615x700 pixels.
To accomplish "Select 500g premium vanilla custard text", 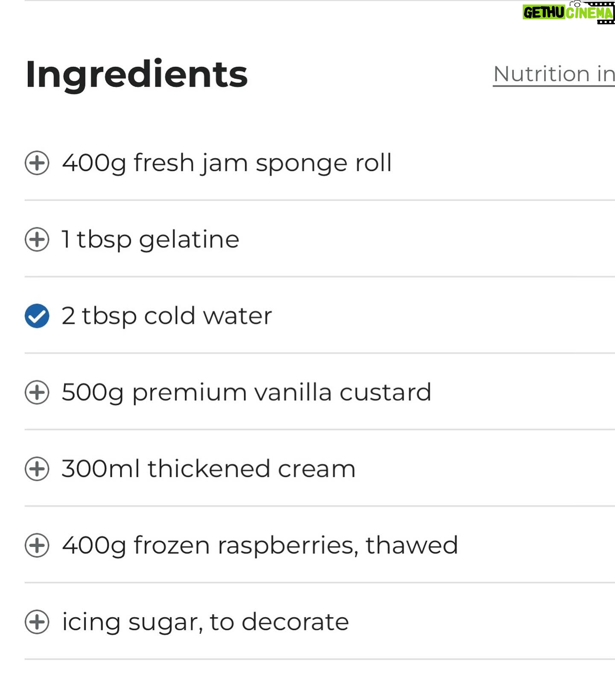I will coord(246,393).
